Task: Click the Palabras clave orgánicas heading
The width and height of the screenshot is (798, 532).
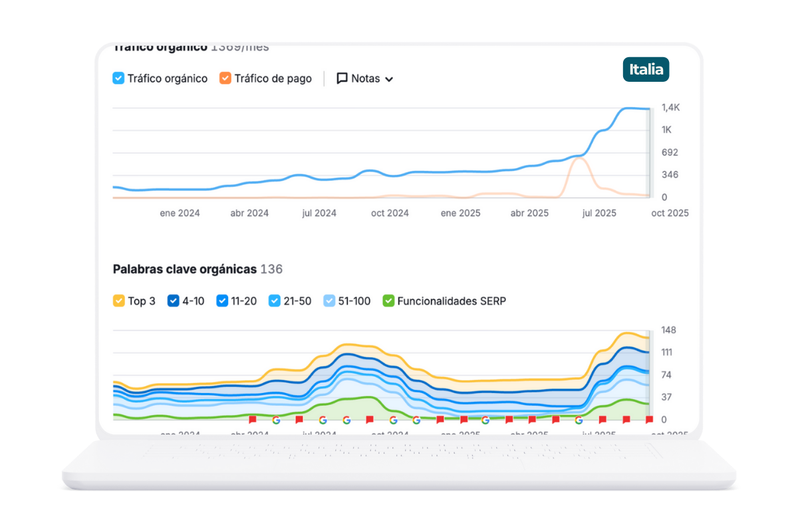Action: [x=184, y=269]
